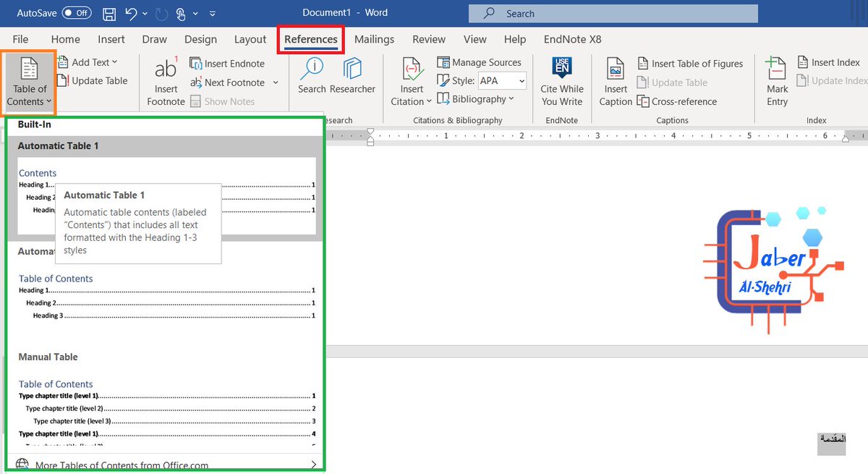
Task: Click Update Table beside Add Text
Action: (x=93, y=81)
